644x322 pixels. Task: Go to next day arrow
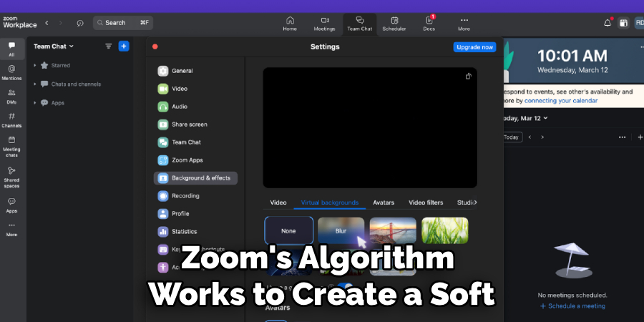click(x=542, y=137)
